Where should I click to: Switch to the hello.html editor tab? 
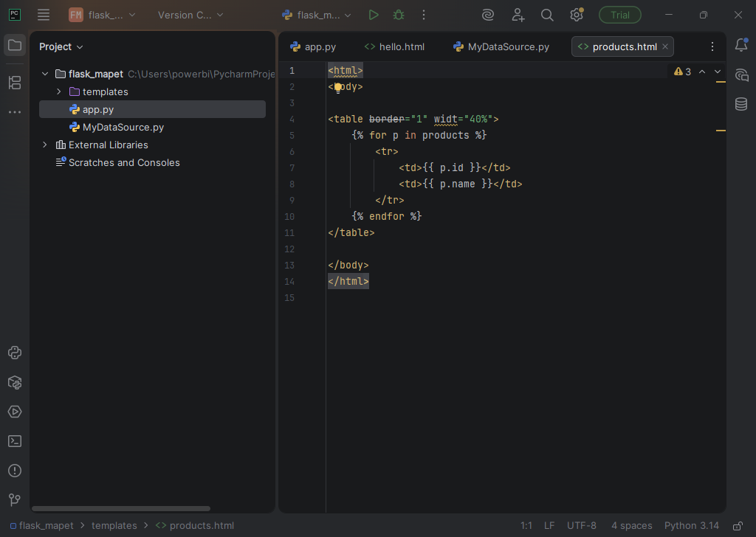click(395, 46)
